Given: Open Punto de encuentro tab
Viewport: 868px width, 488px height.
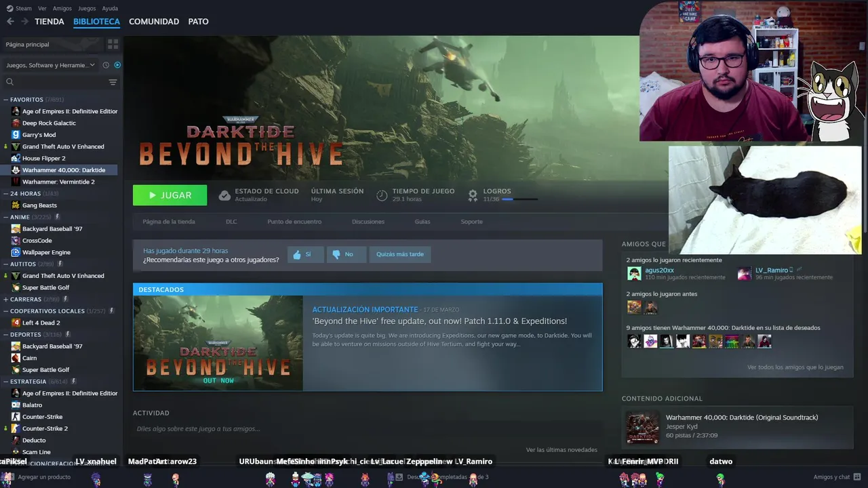Looking at the screenshot, I should 294,222.
